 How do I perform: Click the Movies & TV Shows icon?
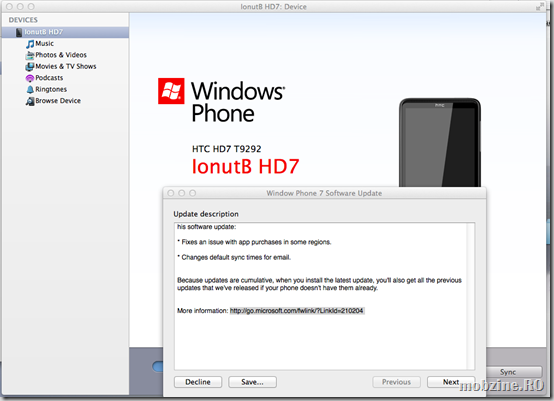coord(30,67)
